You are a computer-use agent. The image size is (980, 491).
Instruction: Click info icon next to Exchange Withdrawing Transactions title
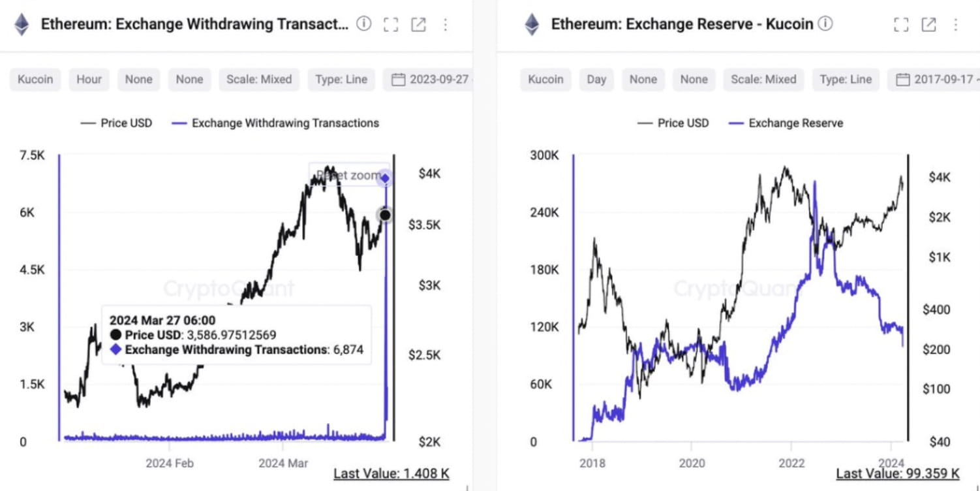coord(363,24)
